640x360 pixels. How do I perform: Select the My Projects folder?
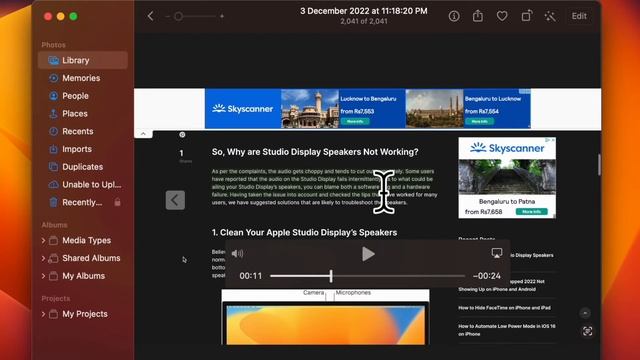tap(85, 314)
